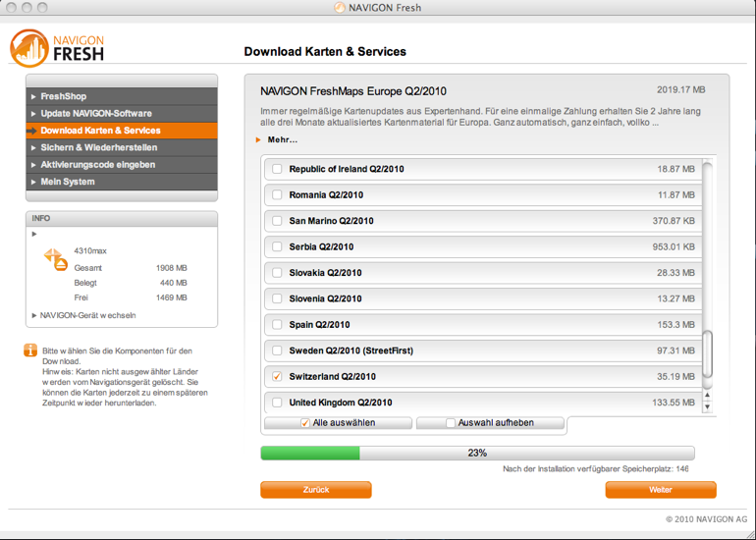This screenshot has width=756, height=540.
Task: Click the orange info hint icon
Action: click(29, 351)
